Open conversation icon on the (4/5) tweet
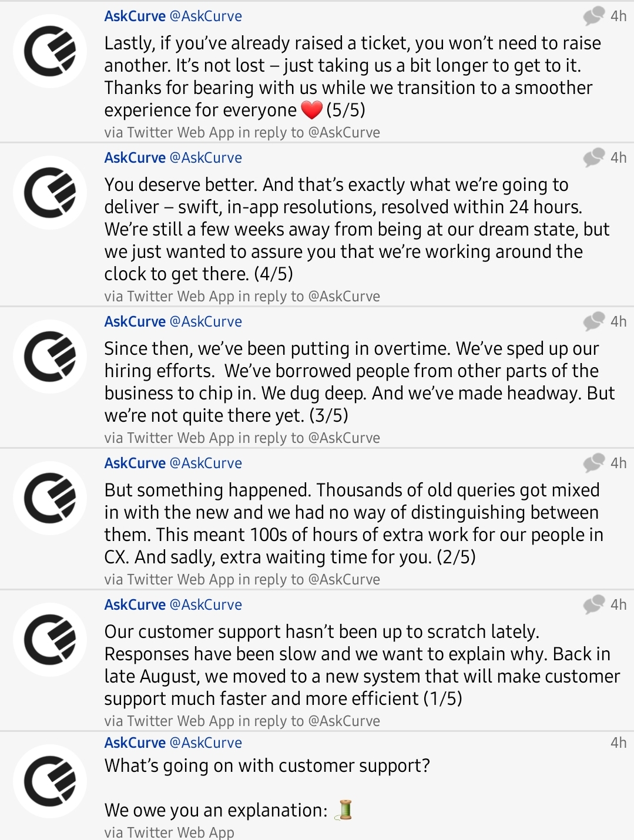Screen dimensions: 634x840 [593, 157]
